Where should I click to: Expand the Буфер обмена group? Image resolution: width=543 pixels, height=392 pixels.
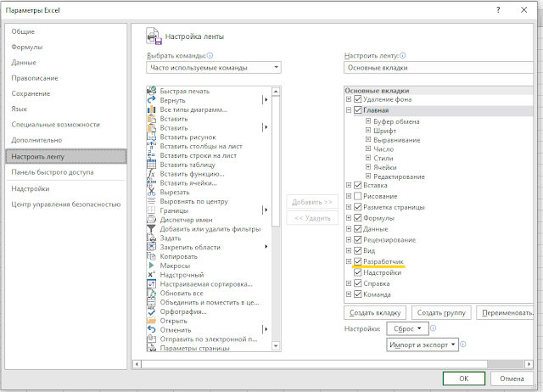tap(368, 121)
